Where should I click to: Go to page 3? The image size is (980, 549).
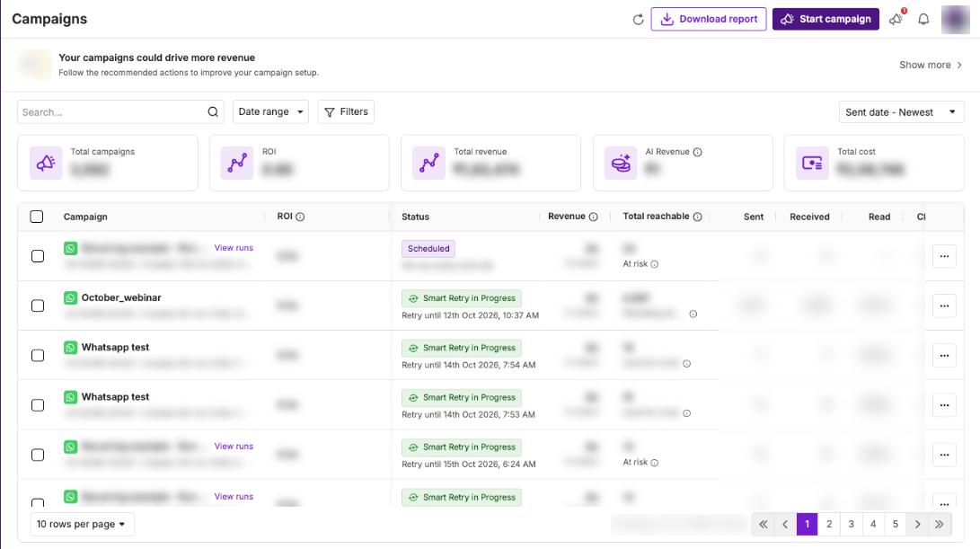852,525
